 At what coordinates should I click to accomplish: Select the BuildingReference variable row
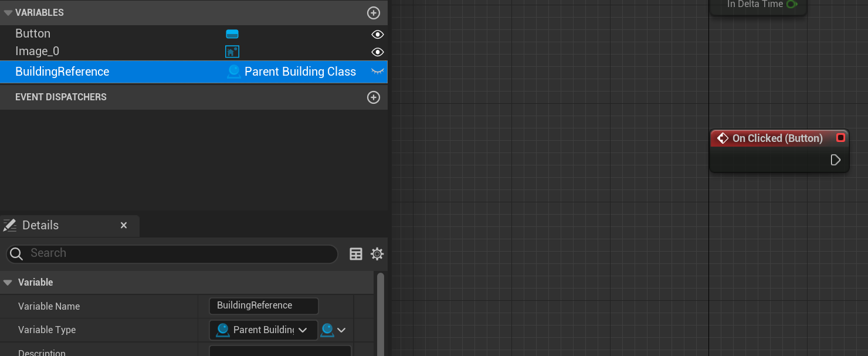coord(194,72)
